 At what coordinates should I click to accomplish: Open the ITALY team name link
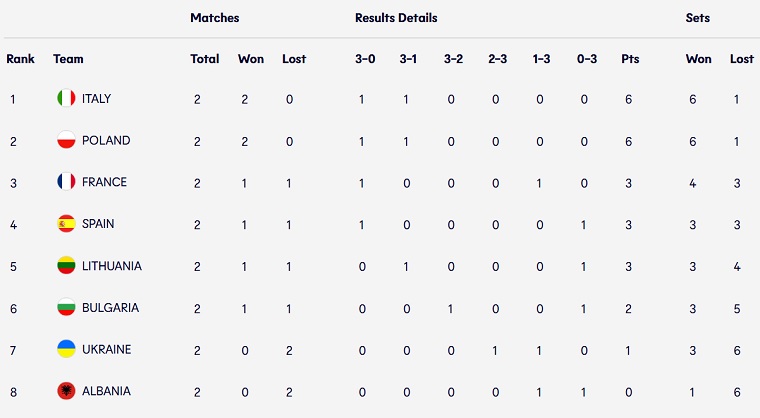pos(96,99)
